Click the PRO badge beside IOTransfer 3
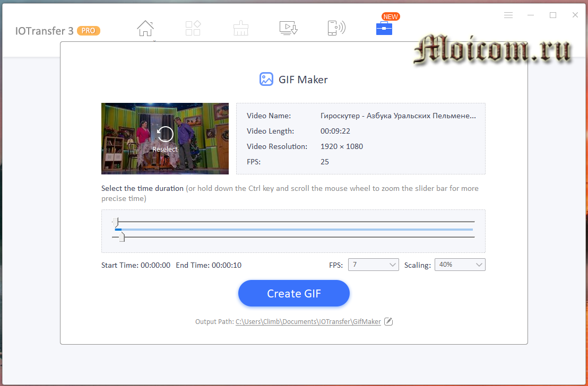This screenshot has width=588, height=386. (89, 31)
